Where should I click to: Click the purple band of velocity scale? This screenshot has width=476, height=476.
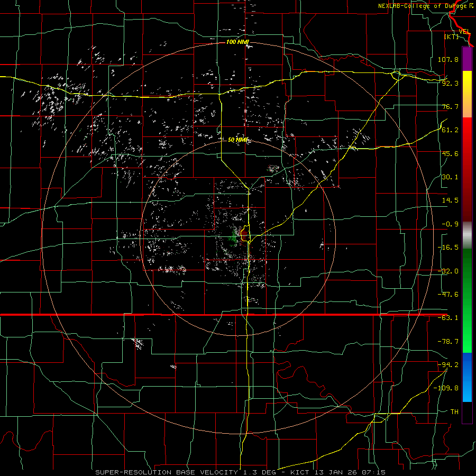pyautogui.click(x=467, y=59)
